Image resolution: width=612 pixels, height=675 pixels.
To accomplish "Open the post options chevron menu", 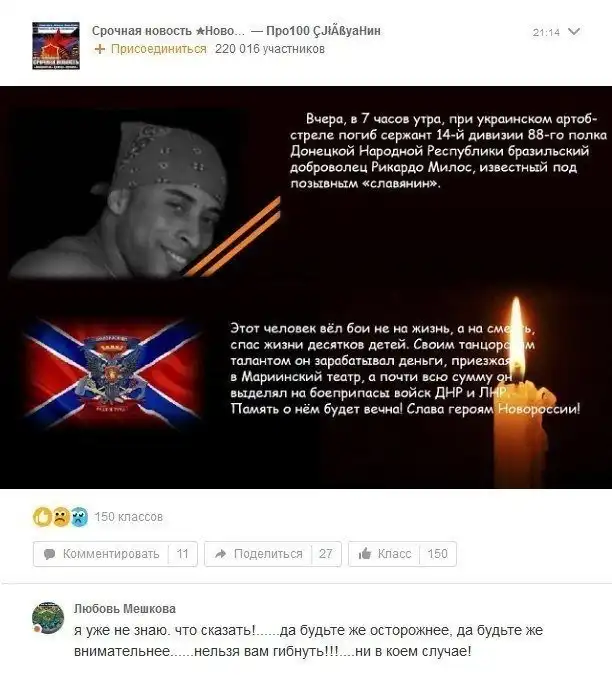I will (574, 31).
